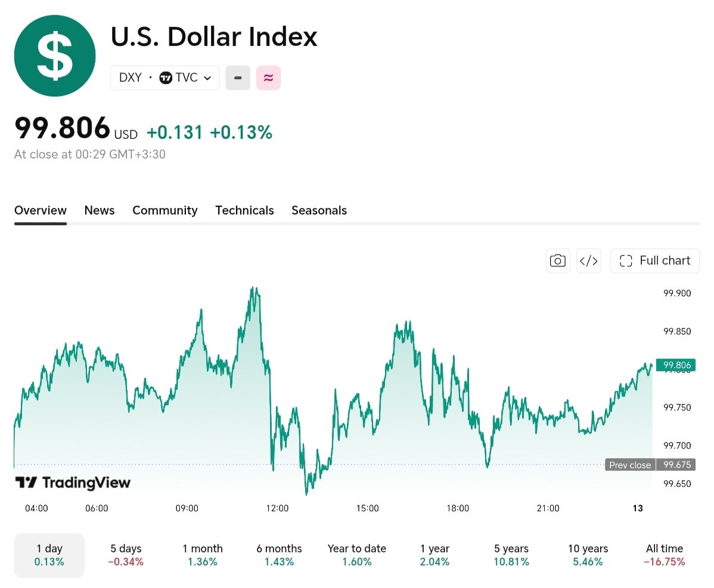714x588 pixels.
Task: Click the Full chart expand icon
Action: 626,261
